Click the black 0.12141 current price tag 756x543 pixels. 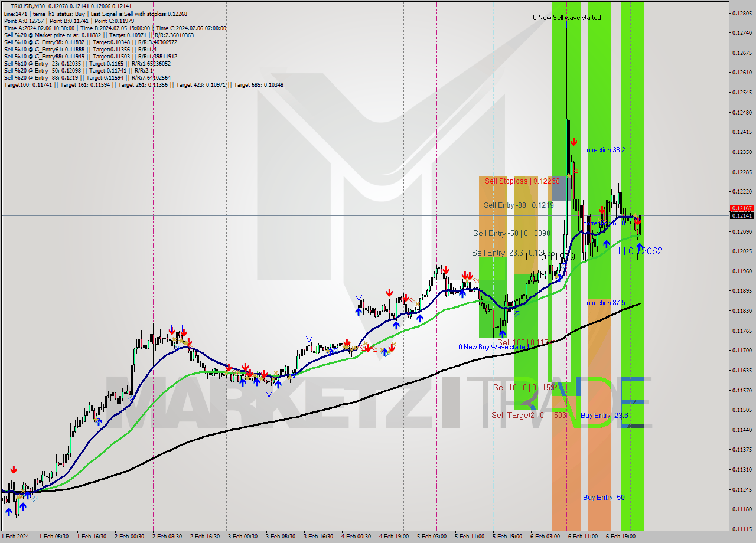click(x=742, y=216)
